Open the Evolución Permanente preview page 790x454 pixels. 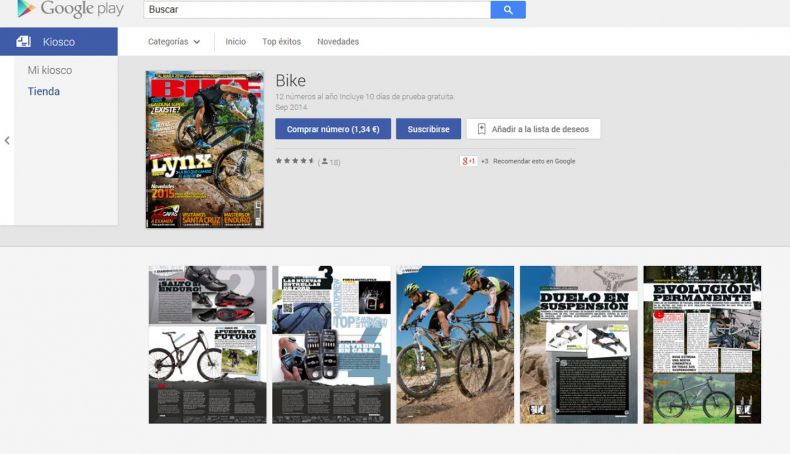point(702,345)
